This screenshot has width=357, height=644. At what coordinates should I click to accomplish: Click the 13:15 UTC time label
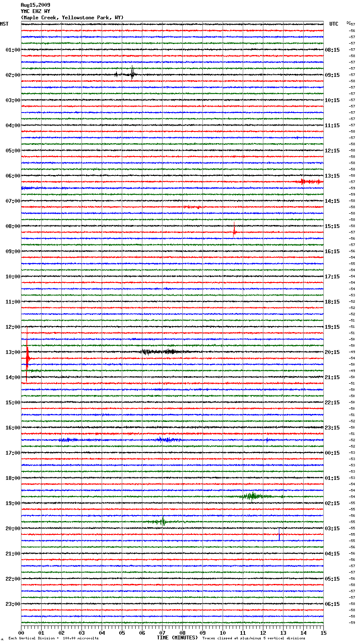(x=332, y=176)
